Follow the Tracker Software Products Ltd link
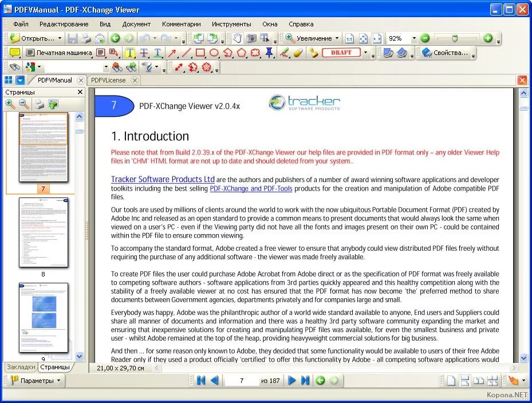The image size is (532, 403). pyautogui.click(x=163, y=179)
